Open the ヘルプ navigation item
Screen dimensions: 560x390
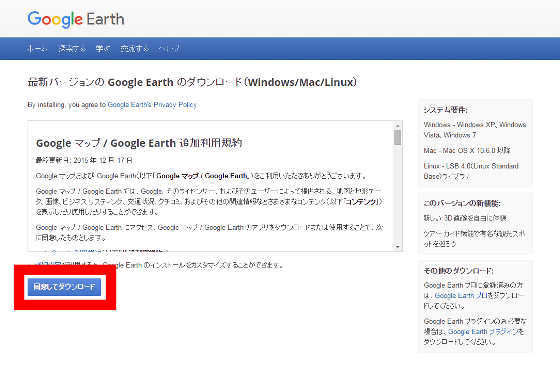tap(169, 49)
